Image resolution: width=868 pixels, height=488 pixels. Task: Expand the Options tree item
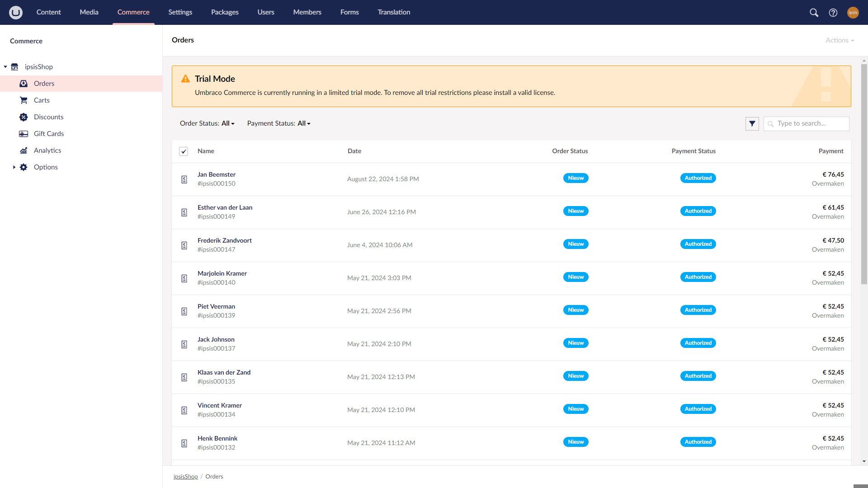(x=14, y=167)
